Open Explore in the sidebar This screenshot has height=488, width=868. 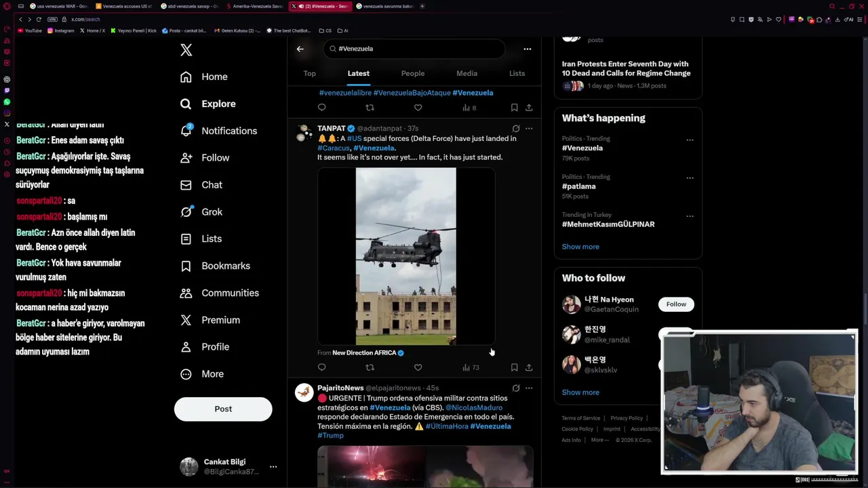[x=208, y=104]
